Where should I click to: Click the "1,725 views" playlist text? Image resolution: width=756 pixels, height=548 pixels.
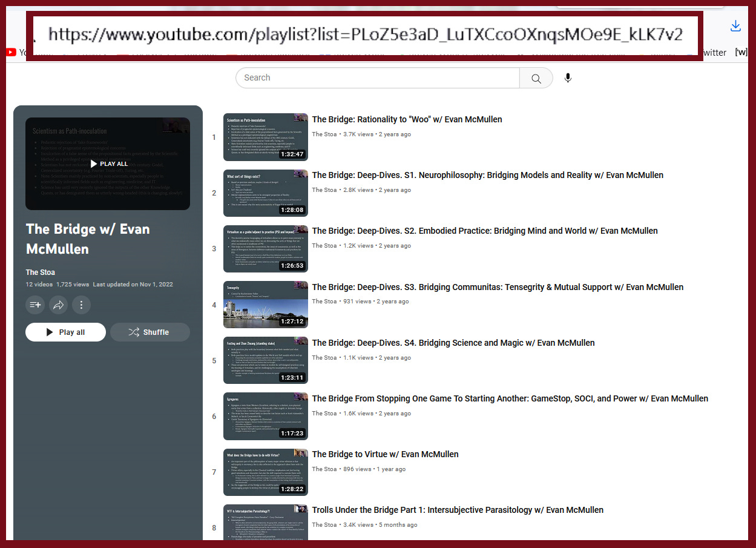[x=73, y=285]
